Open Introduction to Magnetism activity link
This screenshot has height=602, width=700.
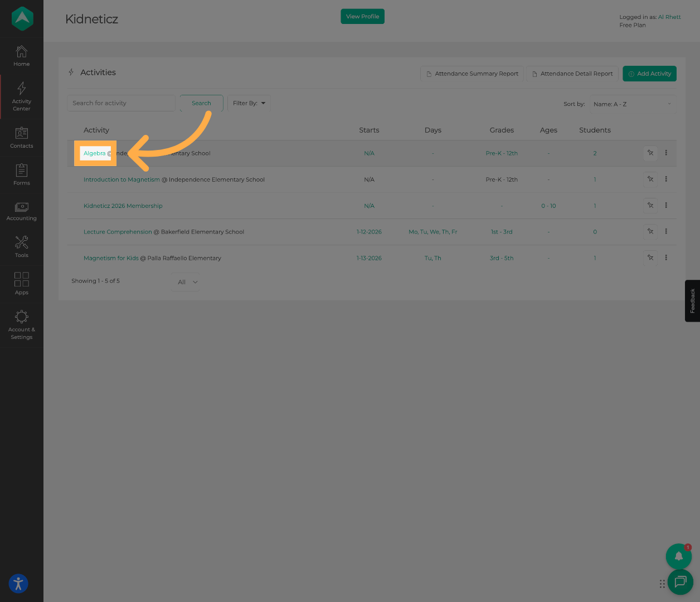121,179
